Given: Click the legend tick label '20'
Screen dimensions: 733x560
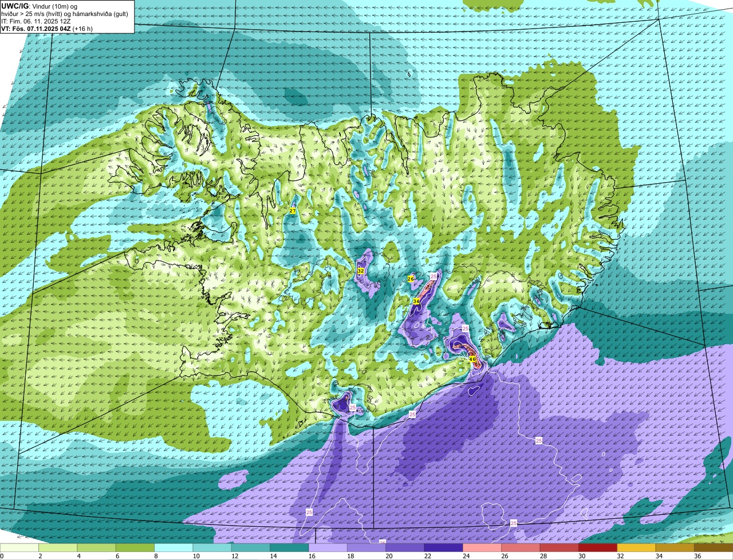Looking at the screenshot, I should coord(389,556).
